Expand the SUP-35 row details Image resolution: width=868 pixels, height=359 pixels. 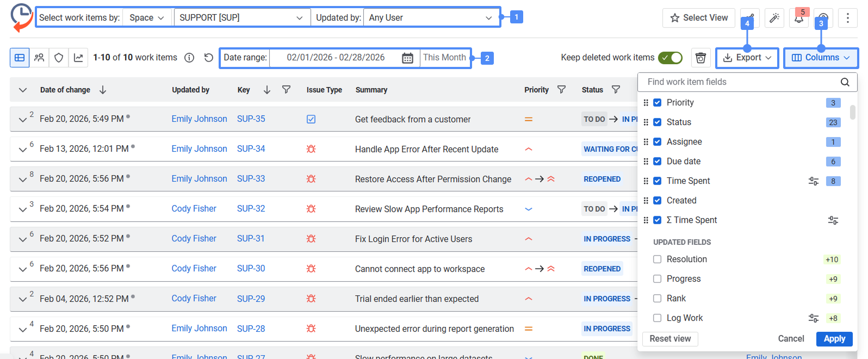coord(23,119)
